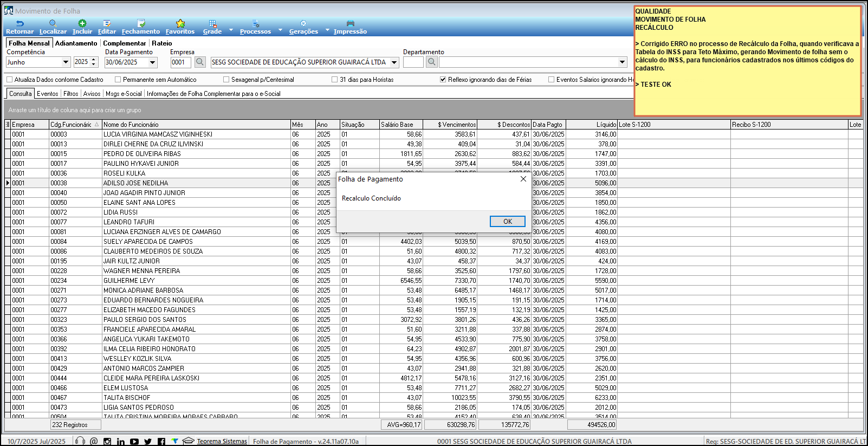Click the Incluir add icon

tap(82, 23)
